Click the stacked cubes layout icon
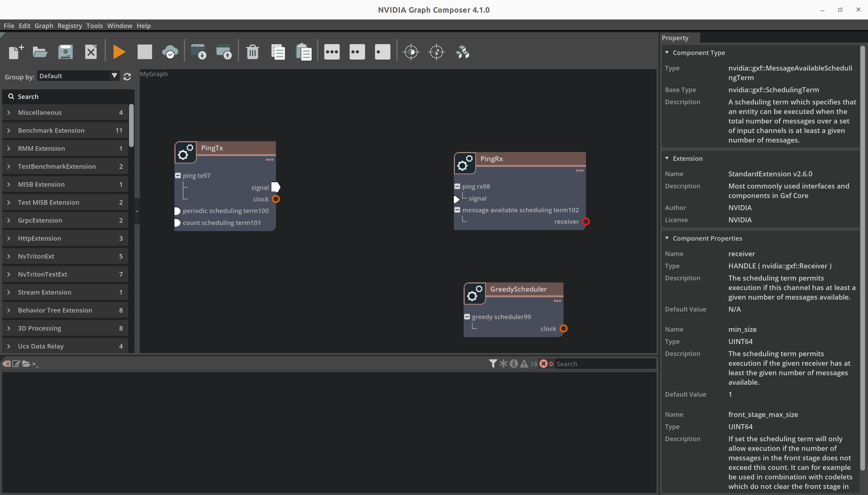Screen dimensions: 868x495 click(x=462, y=52)
